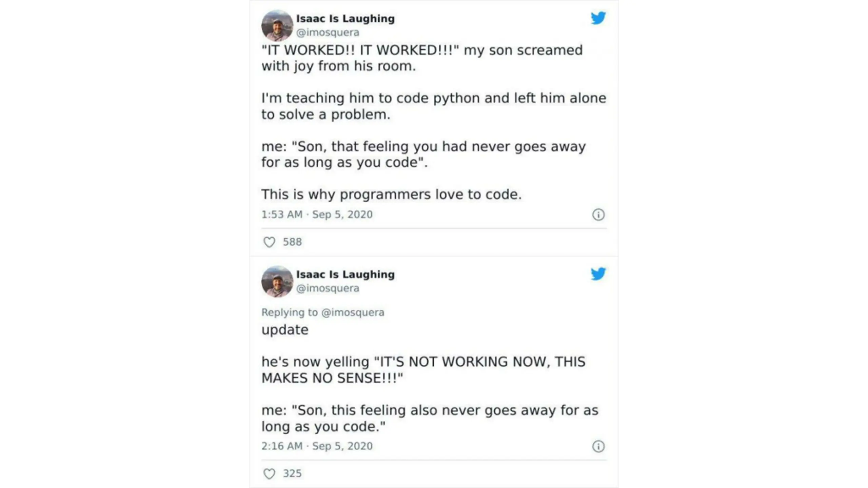Open the info icon beside 2:16 AM timestamp
868x488 pixels.
[x=598, y=446]
